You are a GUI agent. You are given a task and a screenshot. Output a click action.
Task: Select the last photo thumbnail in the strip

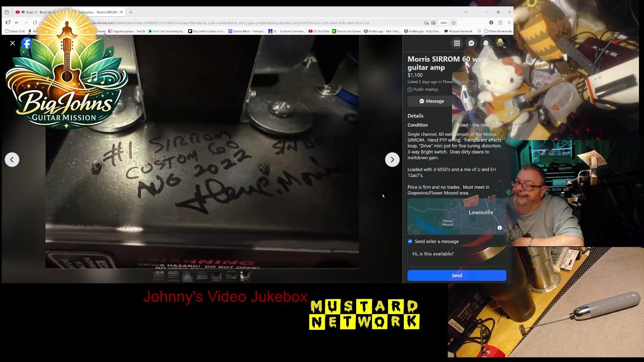coord(246,276)
